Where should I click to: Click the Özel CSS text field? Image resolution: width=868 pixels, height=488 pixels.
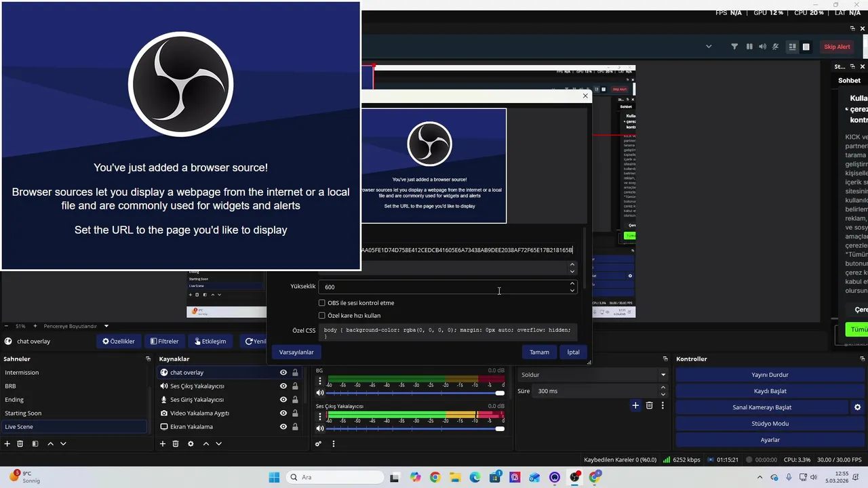click(448, 332)
